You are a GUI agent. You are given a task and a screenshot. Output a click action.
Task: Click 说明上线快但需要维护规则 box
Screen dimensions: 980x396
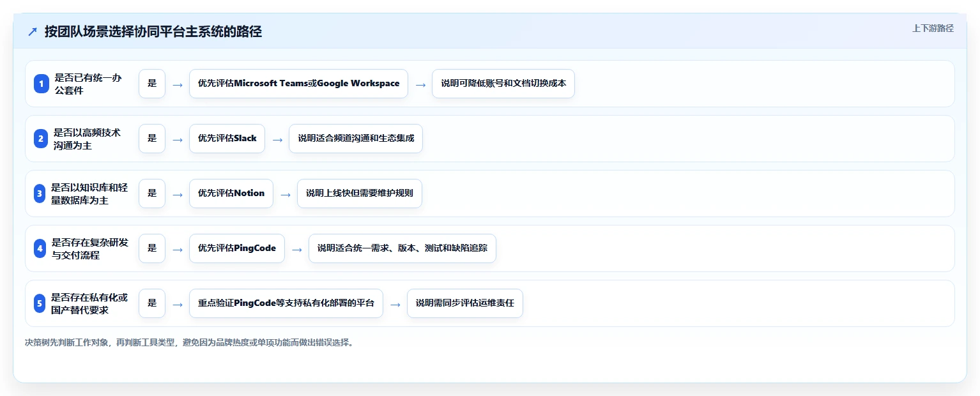360,194
